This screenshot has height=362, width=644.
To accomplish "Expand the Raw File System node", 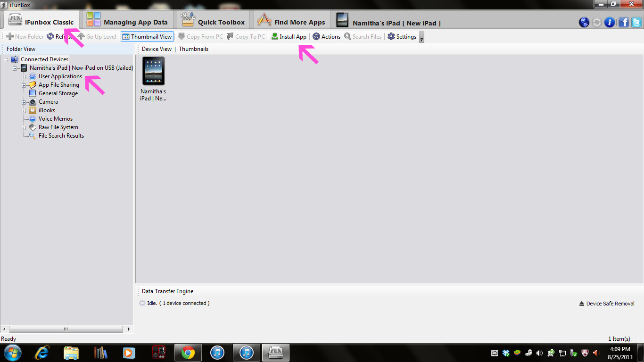I will (x=24, y=127).
